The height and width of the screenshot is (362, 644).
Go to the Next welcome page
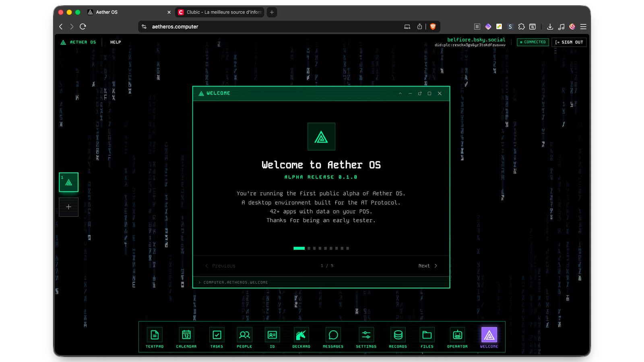pos(427,266)
